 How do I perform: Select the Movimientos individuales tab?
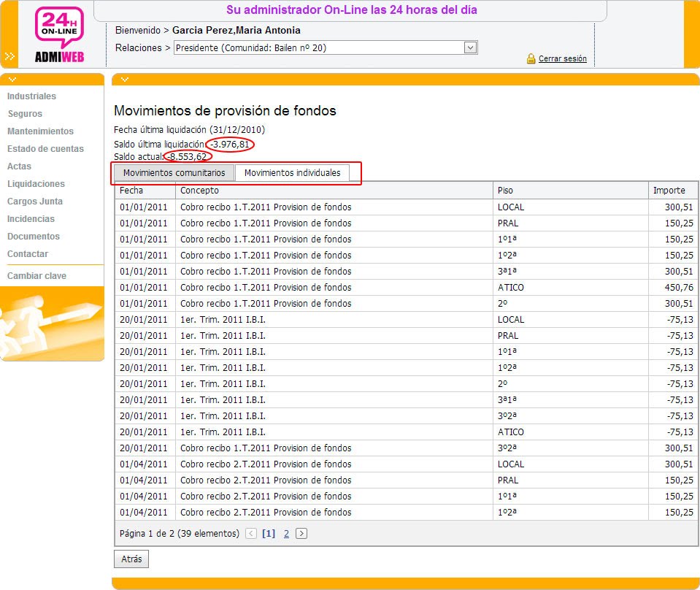coord(292,173)
